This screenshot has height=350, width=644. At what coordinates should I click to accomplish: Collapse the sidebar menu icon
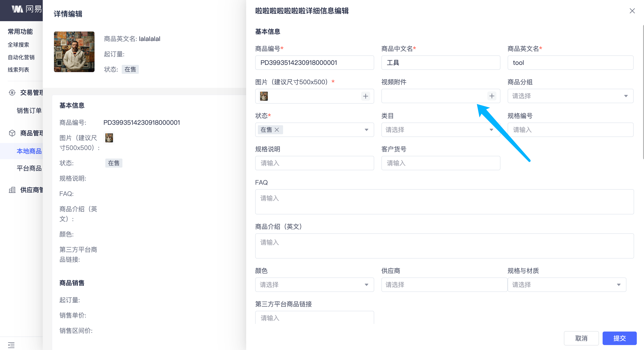(11, 345)
